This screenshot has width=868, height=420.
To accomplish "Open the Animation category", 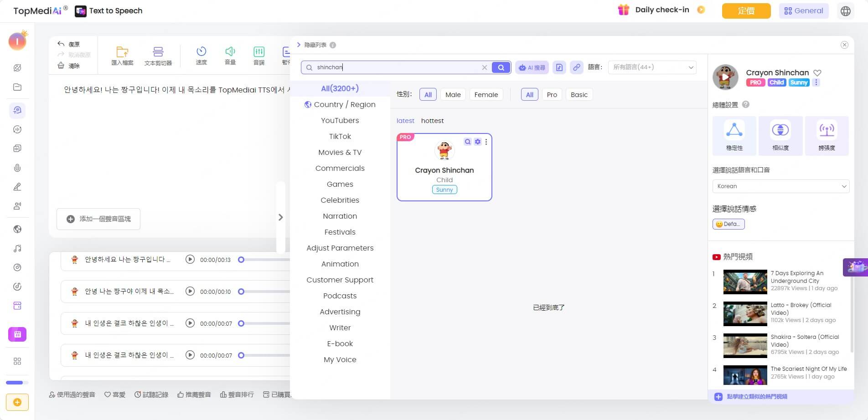I will 340,264.
